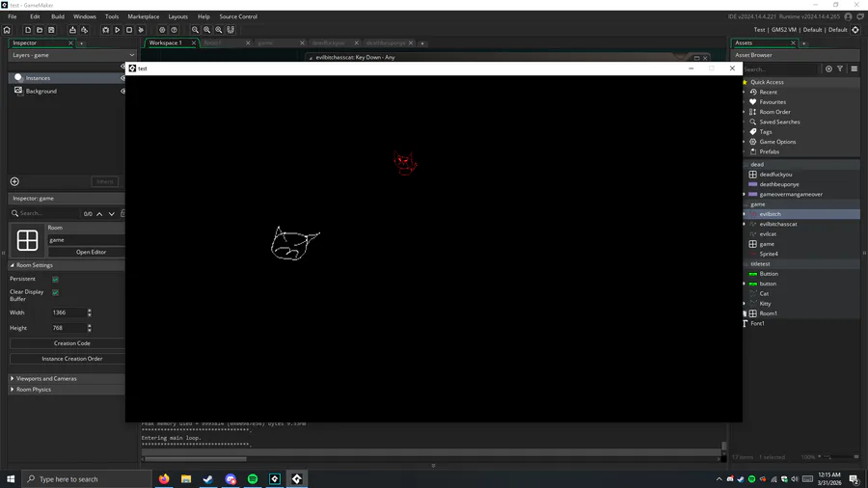The width and height of the screenshot is (868, 488).
Task: Toggle visibility of the Background layer
Action: [122, 92]
